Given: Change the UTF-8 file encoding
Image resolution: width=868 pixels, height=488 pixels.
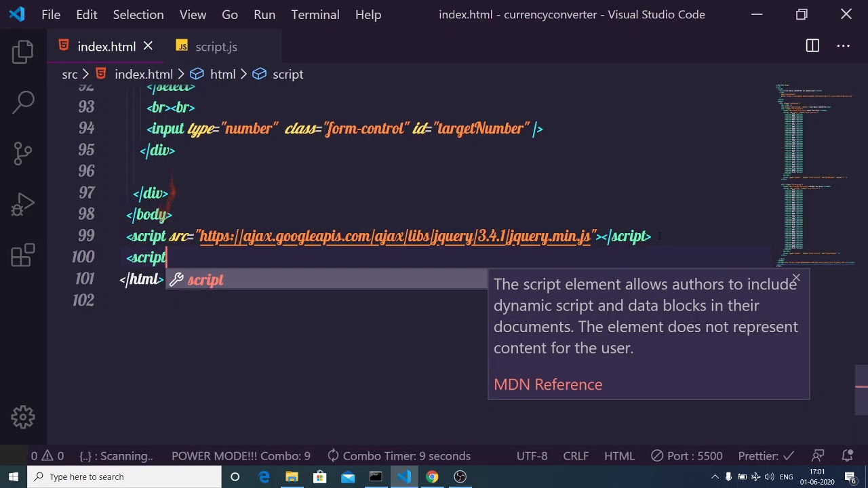Looking at the screenshot, I should 532,455.
